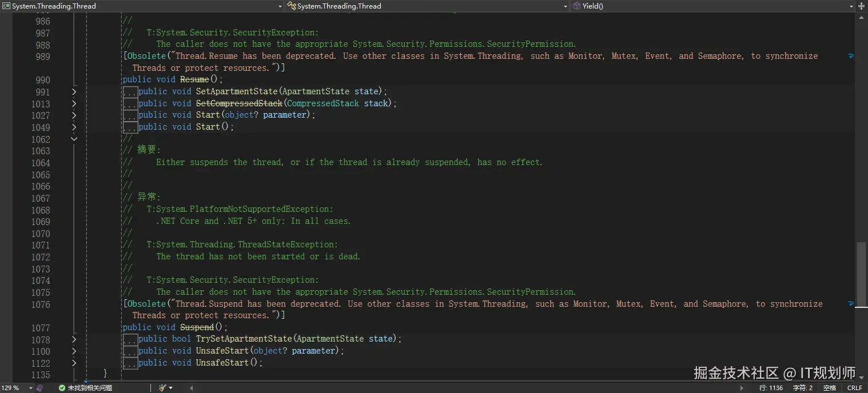Click line number 990 in the gutter
This screenshot has height=393, width=868.
coord(43,80)
